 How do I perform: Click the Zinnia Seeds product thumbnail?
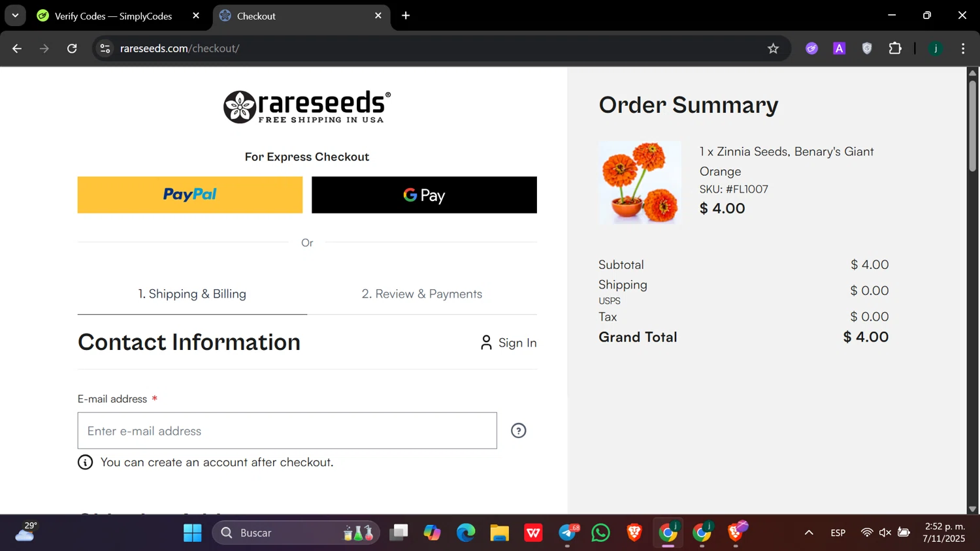pyautogui.click(x=640, y=182)
